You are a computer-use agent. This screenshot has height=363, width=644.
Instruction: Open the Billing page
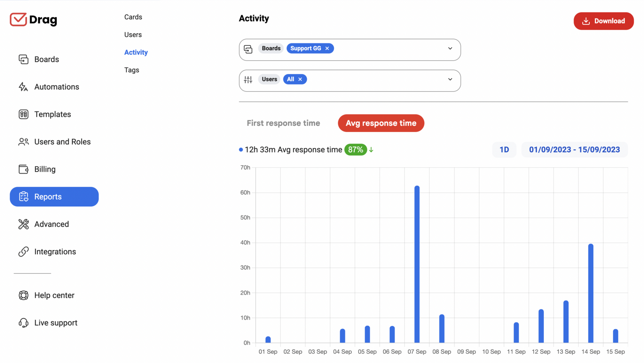point(54,169)
